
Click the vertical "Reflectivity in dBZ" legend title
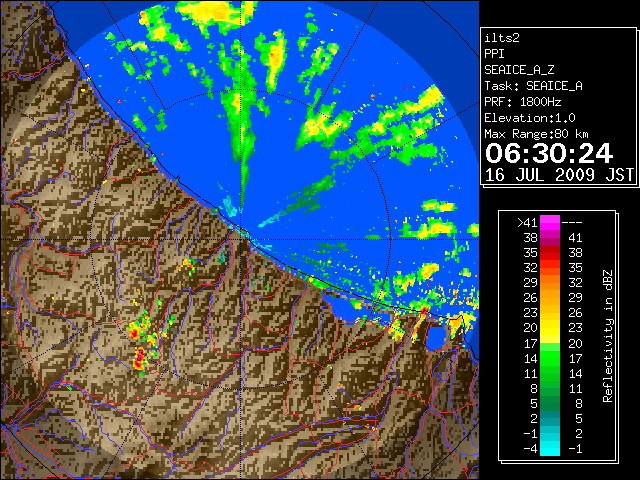coord(607,336)
